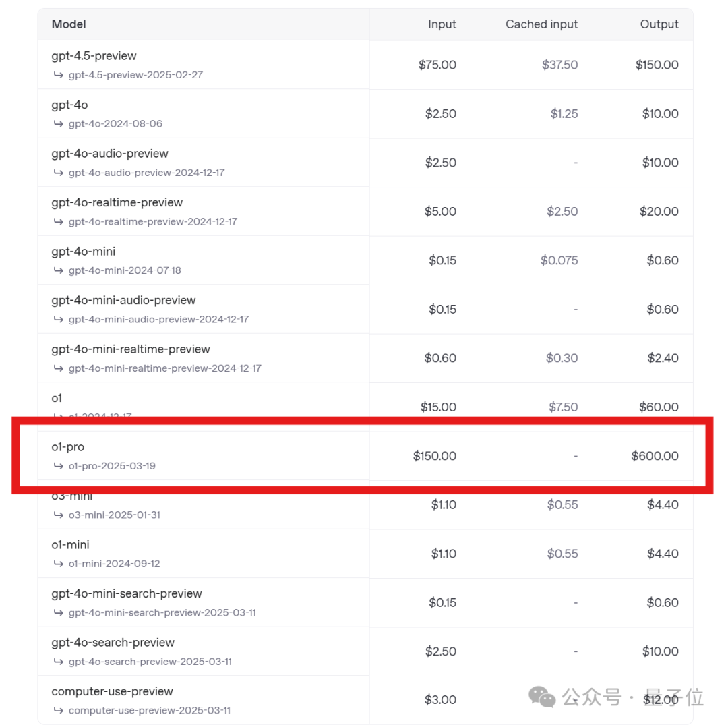Viewport: 728px width, 727px height.
Task: Click the Model column header
Action: click(x=69, y=24)
